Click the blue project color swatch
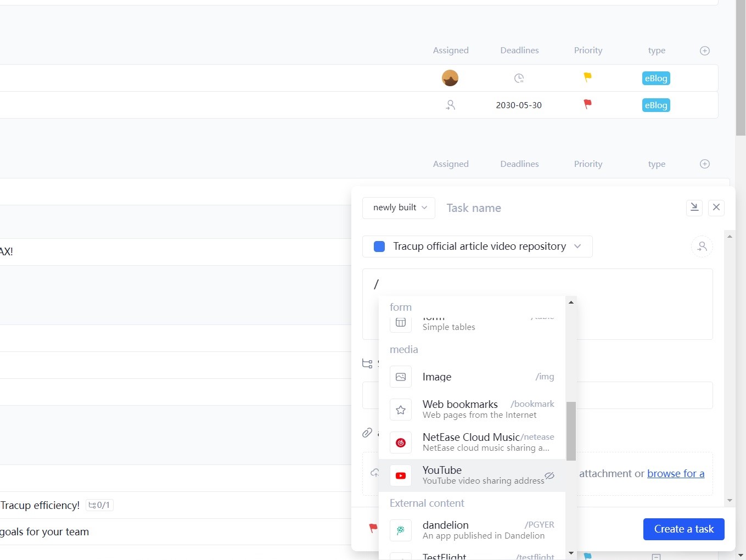 click(379, 247)
